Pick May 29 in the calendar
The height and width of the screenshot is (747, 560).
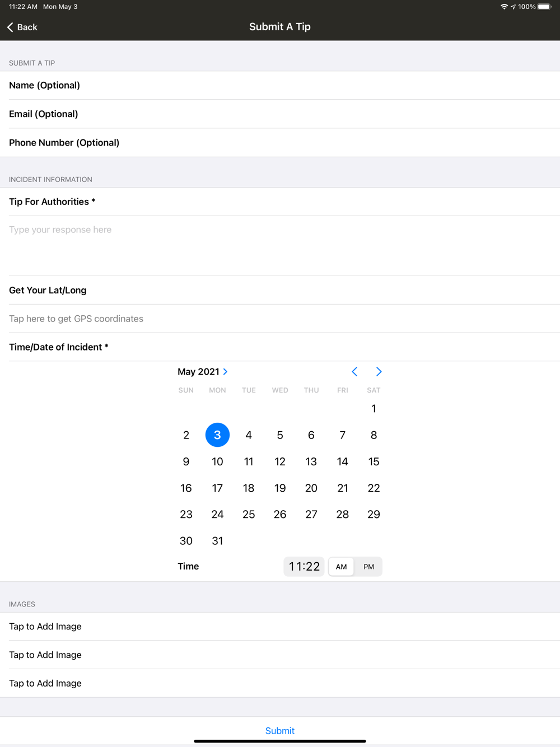[x=374, y=514]
